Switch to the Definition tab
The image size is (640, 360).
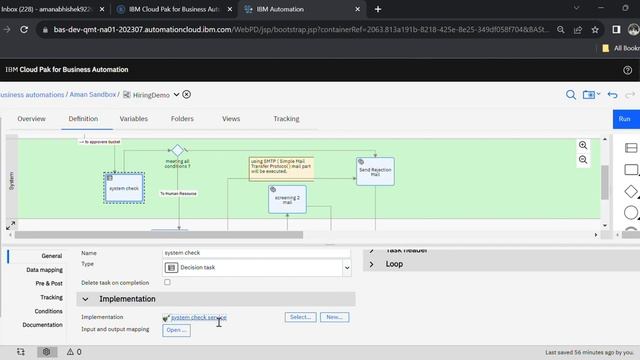point(83,119)
